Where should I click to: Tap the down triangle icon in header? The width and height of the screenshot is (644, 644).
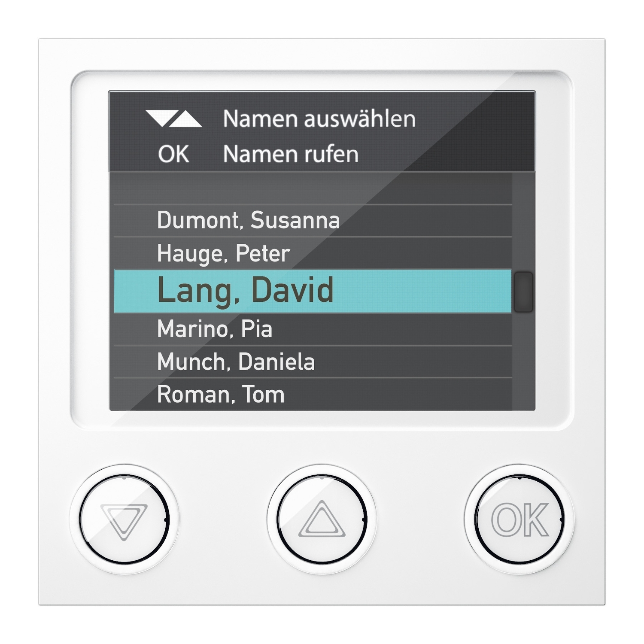tap(160, 119)
